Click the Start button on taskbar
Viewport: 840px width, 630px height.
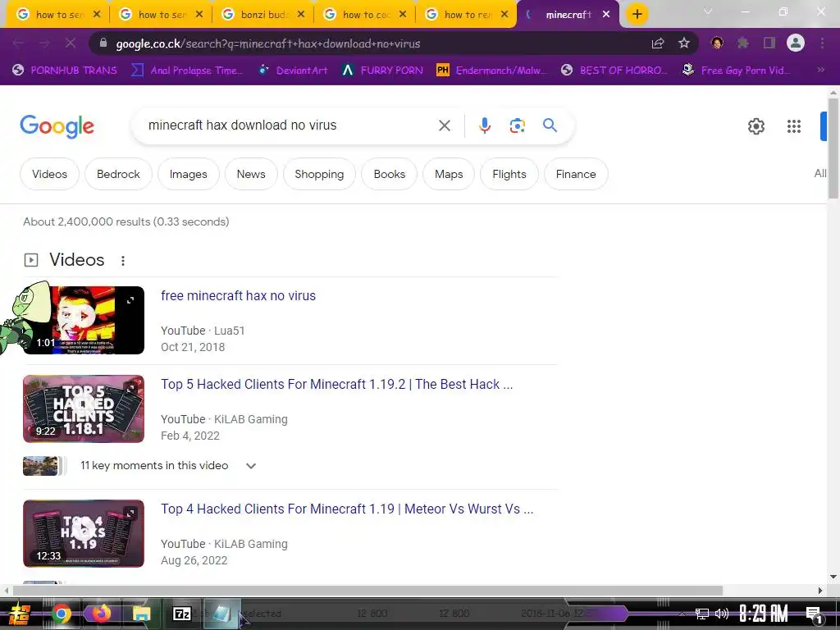20,614
